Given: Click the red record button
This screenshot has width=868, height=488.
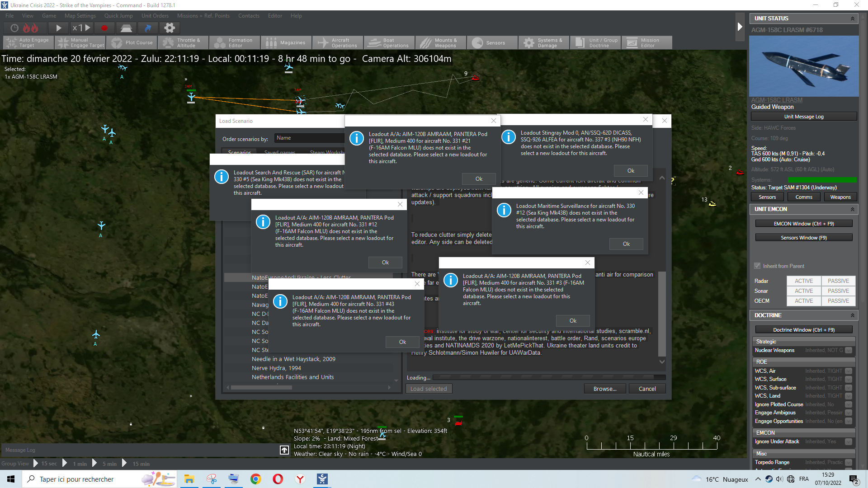Looking at the screenshot, I should [104, 28].
